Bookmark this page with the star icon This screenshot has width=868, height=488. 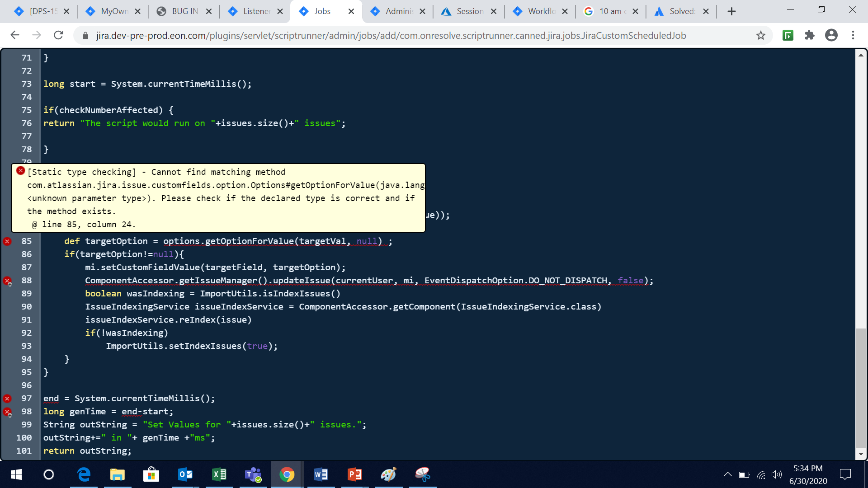tap(761, 35)
